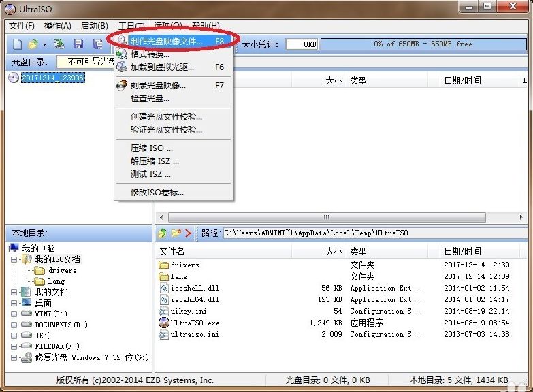Sort local list by 大小 column

coord(319,251)
